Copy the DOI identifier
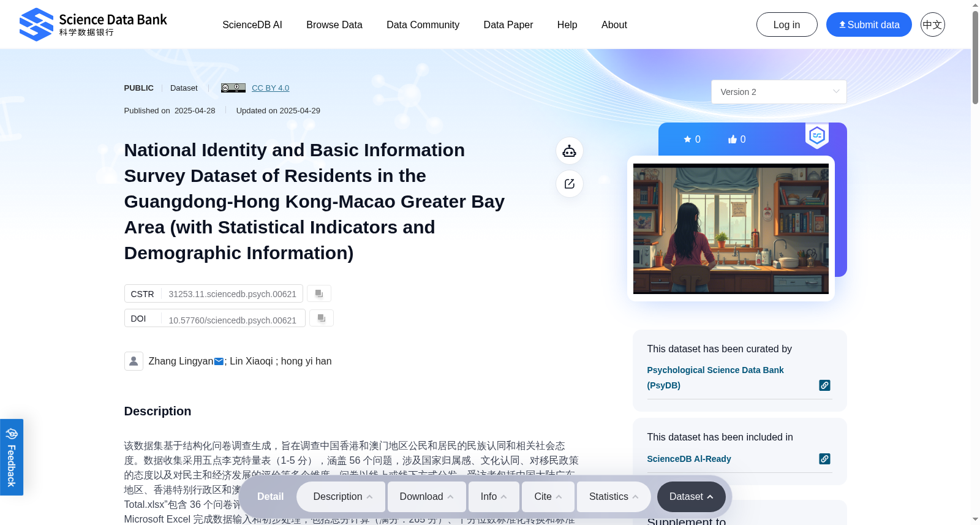This screenshot has width=980, height=525. [322, 318]
